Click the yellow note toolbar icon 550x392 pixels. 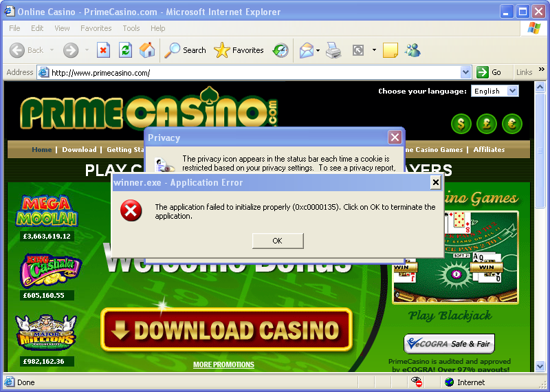tap(390, 50)
